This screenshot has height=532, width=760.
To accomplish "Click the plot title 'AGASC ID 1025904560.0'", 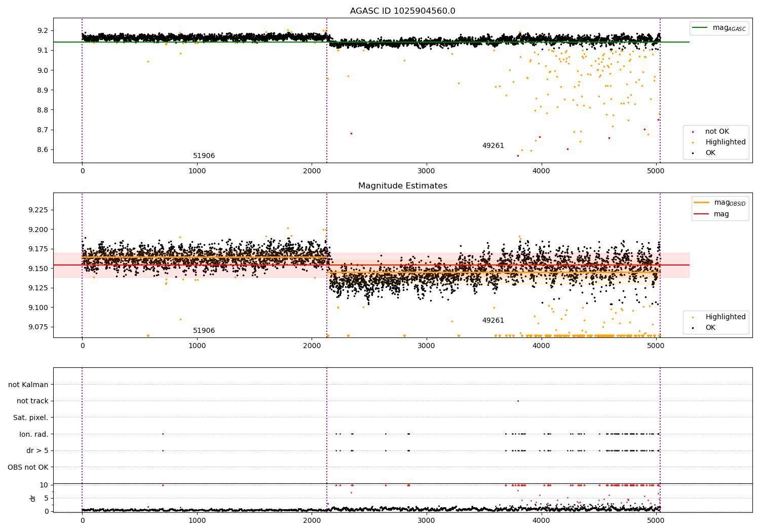I will (x=403, y=11).
